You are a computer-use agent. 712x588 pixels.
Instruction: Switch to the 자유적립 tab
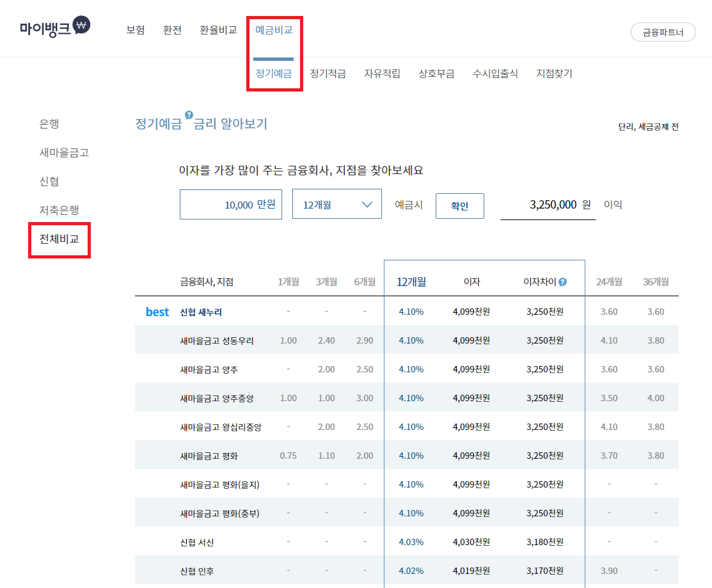[383, 74]
